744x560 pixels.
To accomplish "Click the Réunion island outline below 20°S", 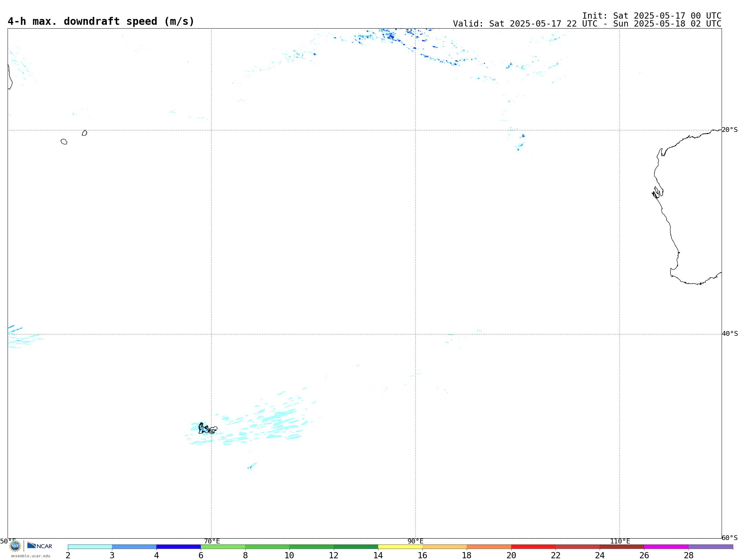I will click(64, 142).
